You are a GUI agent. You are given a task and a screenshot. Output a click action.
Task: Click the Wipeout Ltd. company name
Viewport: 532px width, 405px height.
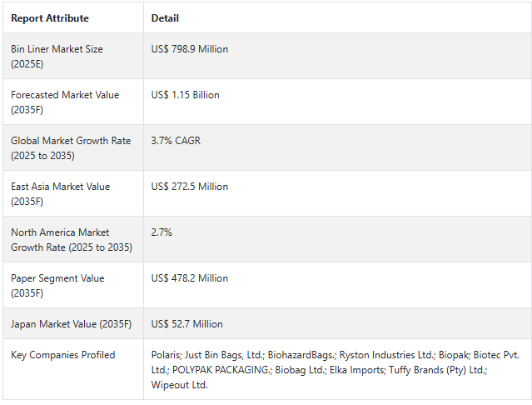(179, 385)
